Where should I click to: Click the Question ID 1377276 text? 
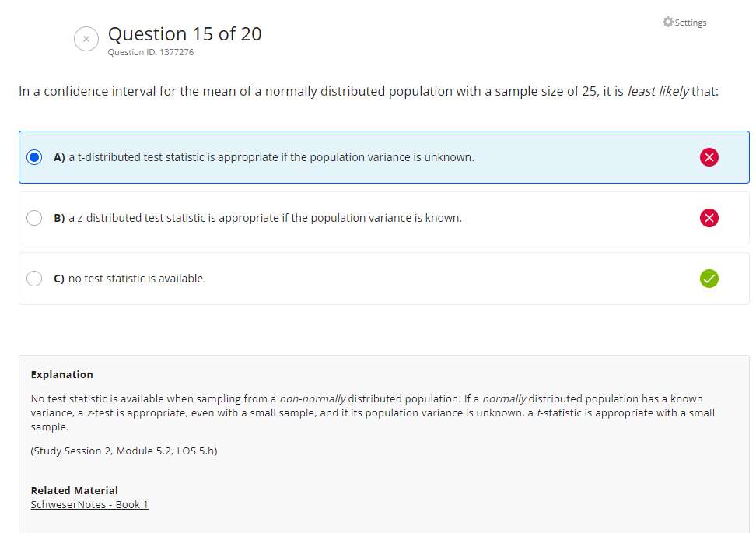151,52
